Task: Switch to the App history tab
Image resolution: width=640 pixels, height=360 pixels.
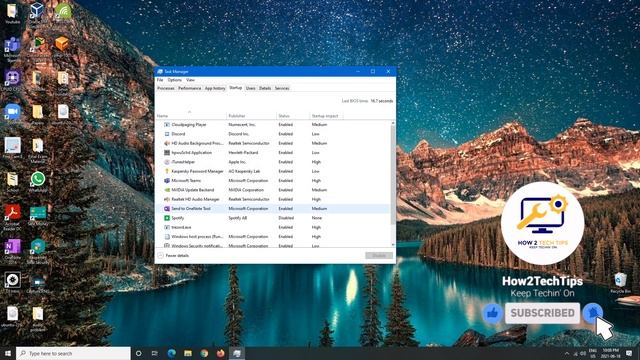Action: (x=215, y=88)
